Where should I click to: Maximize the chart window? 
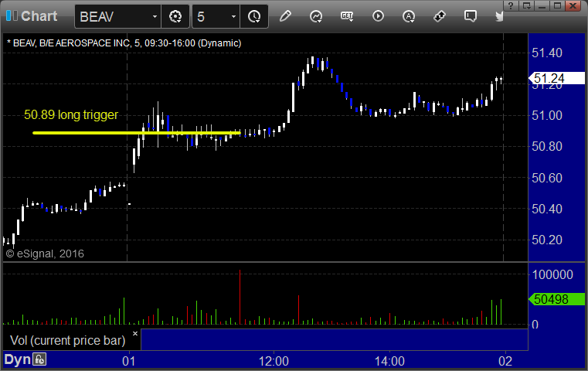coord(558,5)
